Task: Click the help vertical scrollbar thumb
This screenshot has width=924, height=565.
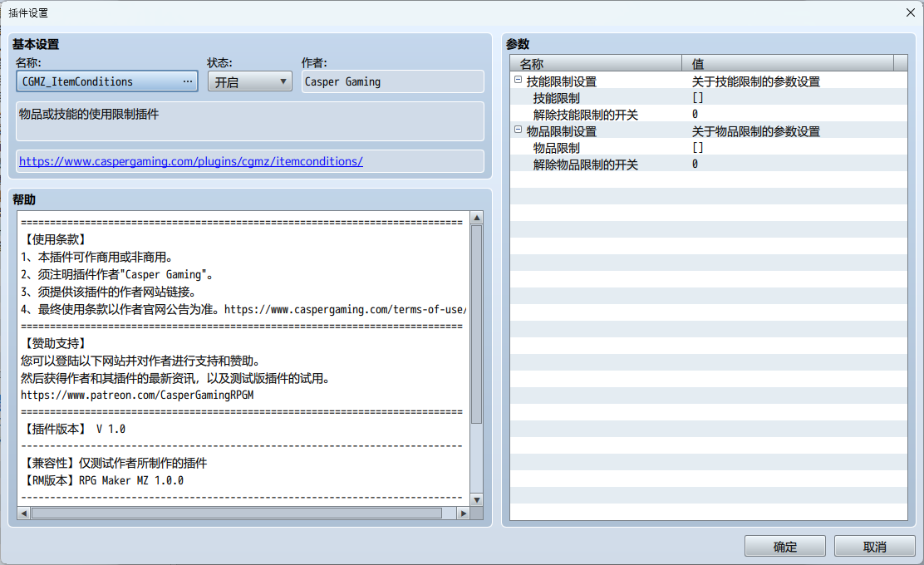Action: click(x=477, y=325)
